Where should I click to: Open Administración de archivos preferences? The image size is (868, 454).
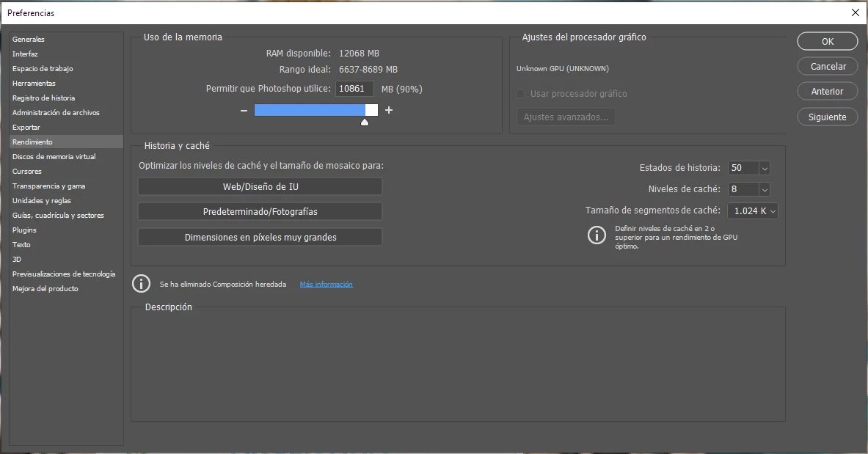tap(56, 112)
